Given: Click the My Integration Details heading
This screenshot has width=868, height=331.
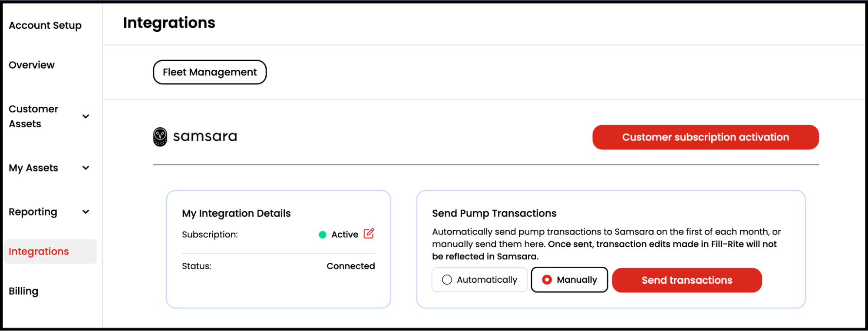Looking at the screenshot, I should tap(236, 213).
